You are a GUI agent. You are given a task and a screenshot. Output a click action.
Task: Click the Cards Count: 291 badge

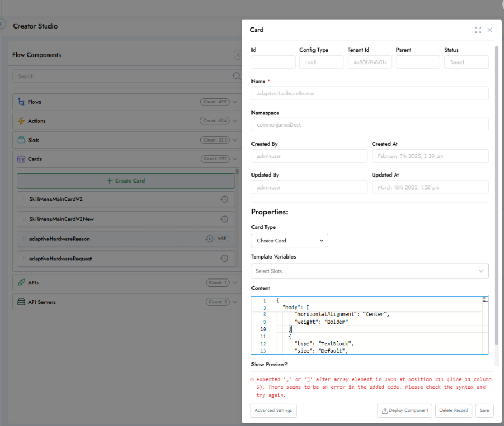[215, 159]
